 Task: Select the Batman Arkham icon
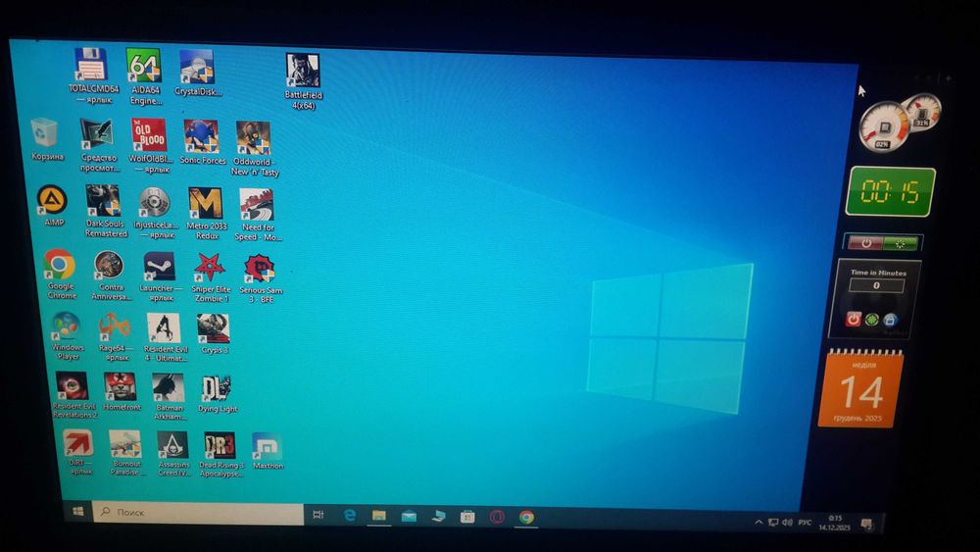click(169, 388)
